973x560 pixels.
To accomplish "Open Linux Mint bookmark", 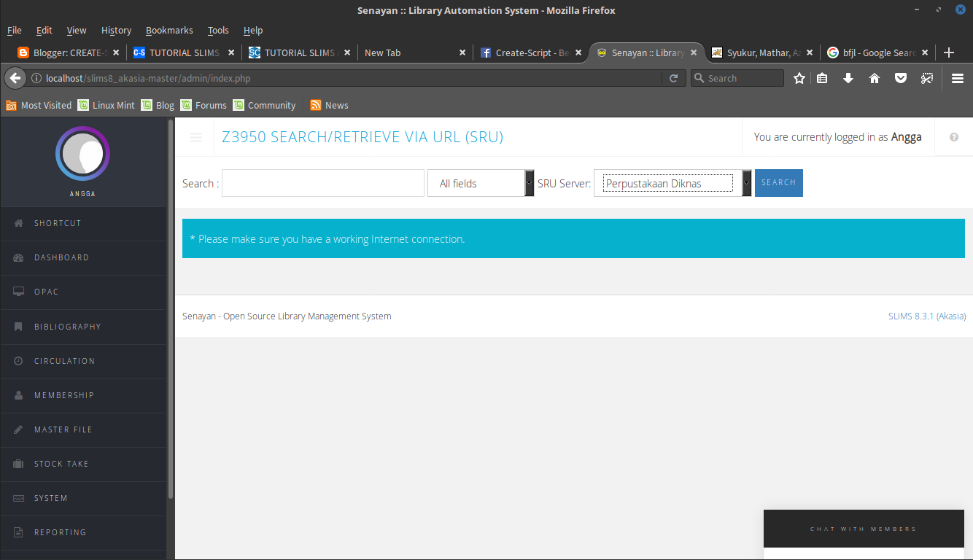I will [x=106, y=105].
